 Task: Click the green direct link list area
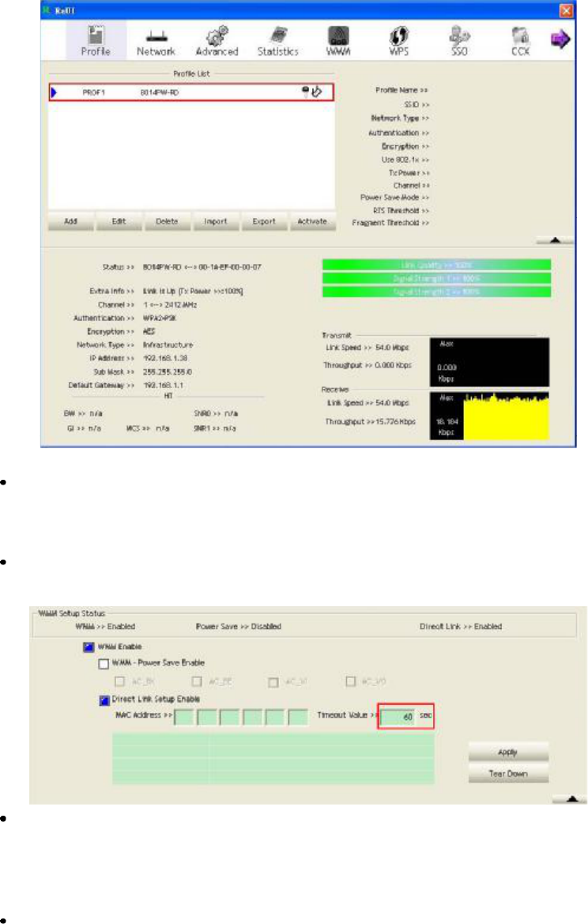(273, 759)
